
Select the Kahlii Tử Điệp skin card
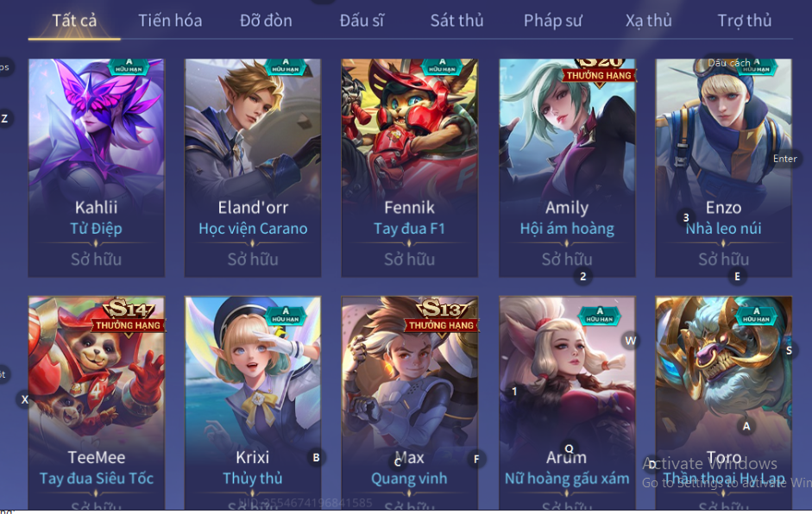(97, 167)
